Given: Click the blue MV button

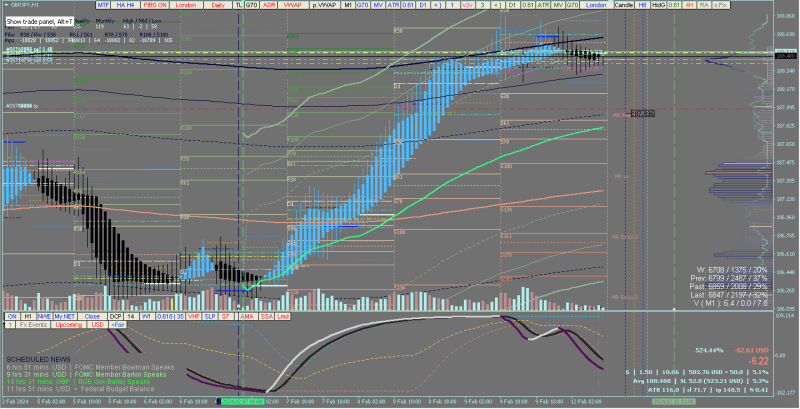Looking at the screenshot, I should [378, 5].
